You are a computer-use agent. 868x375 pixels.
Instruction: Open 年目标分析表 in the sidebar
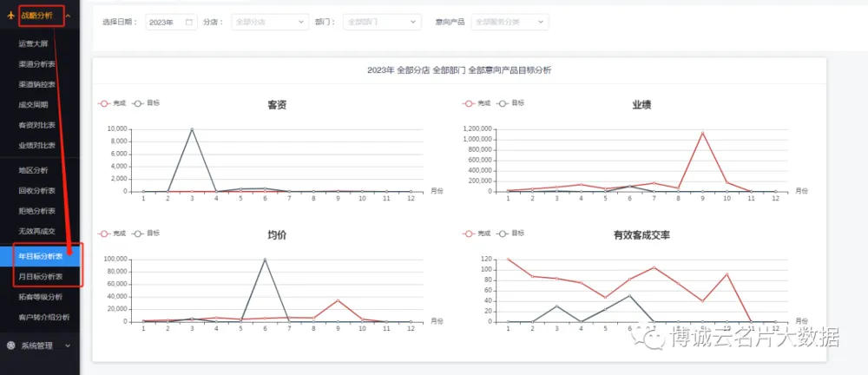point(41,256)
